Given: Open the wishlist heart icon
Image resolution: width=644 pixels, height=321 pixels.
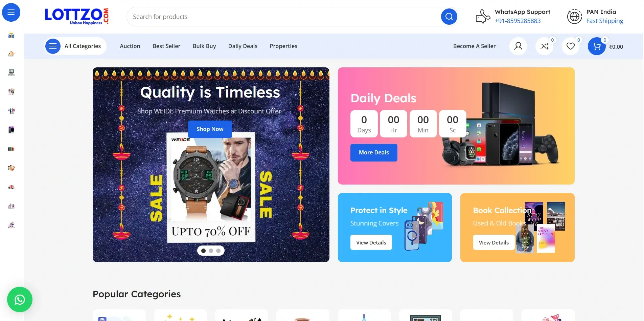Looking at the screenshot, I should point(571,46).
